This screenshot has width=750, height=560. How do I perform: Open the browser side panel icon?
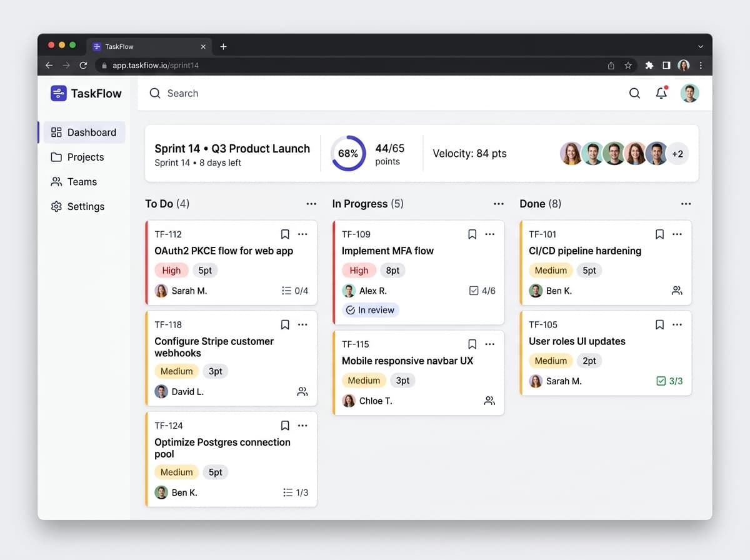pyautogui.click(x=666, y=65)
